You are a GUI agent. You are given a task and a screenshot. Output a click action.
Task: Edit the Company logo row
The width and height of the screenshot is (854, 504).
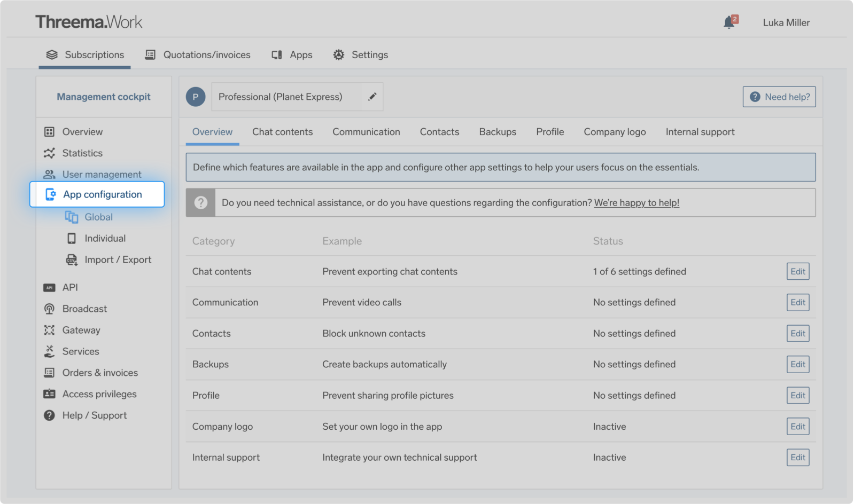point(798,426)
